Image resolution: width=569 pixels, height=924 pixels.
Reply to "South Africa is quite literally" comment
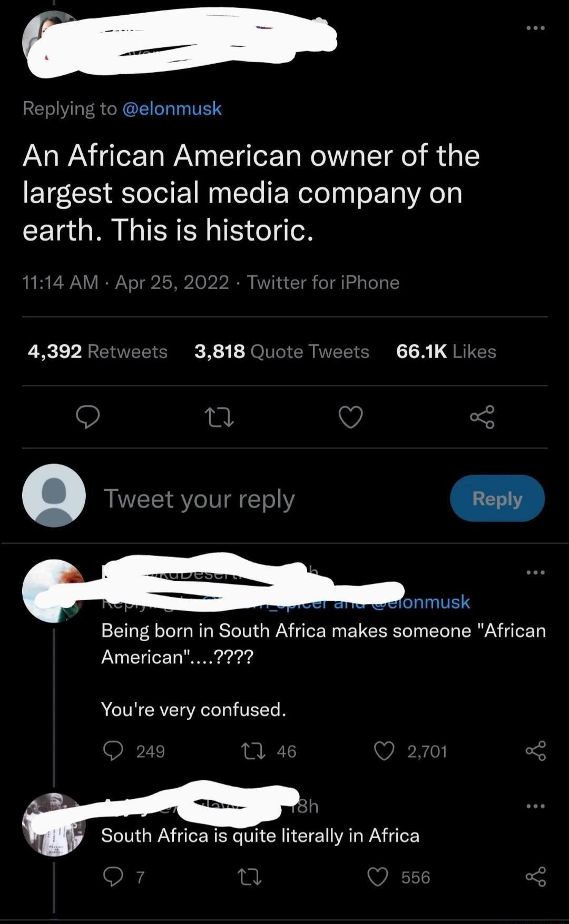click(x=113, y=877)
